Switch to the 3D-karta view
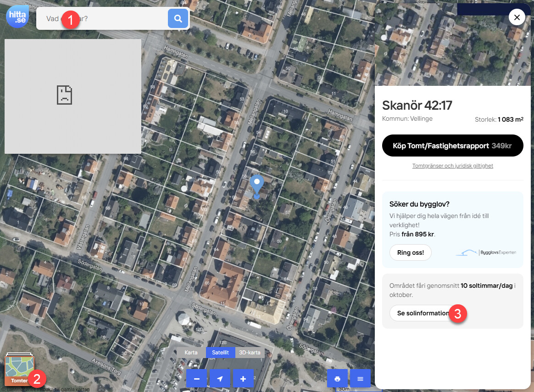Image resolution: width=534 pixels, height=392 pixels. 250,353
